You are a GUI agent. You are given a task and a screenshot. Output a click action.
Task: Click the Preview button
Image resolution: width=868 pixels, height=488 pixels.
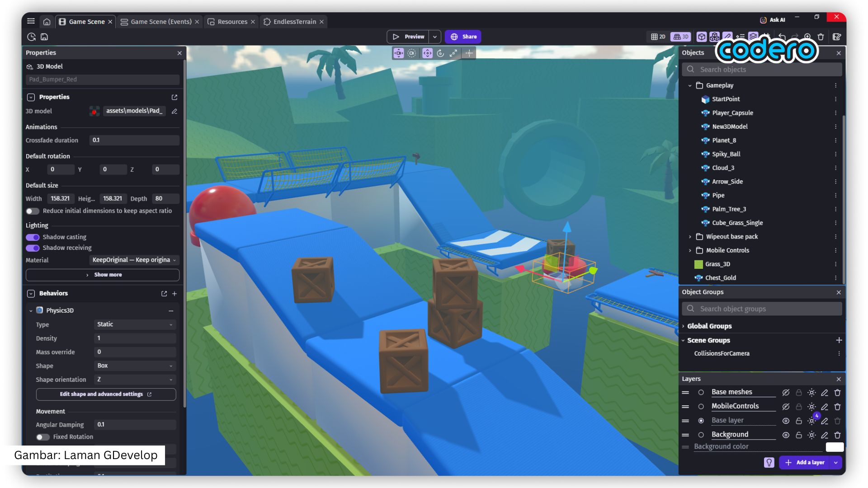click(x=408, y=37)
